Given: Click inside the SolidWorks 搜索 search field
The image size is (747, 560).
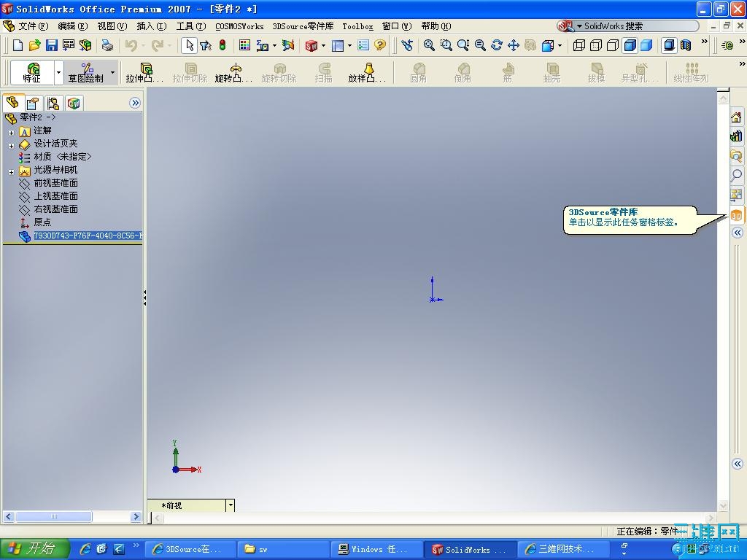Looking at the screenshot, I should tap(638, 26).
